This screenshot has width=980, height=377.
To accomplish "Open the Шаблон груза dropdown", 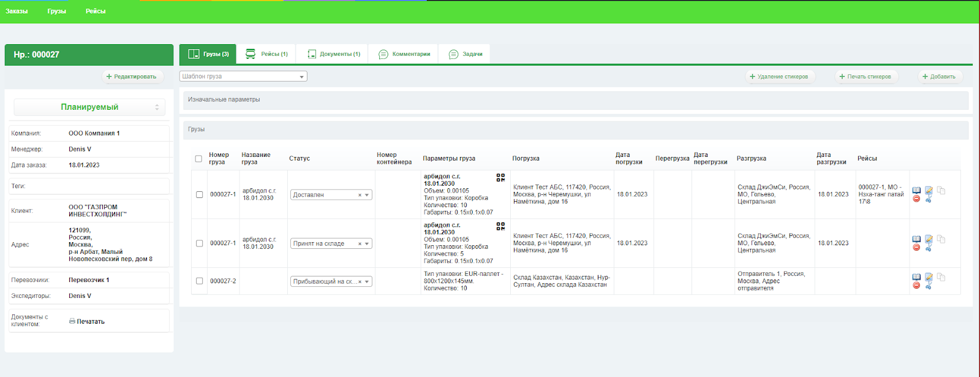I will [x=243, y=77].
